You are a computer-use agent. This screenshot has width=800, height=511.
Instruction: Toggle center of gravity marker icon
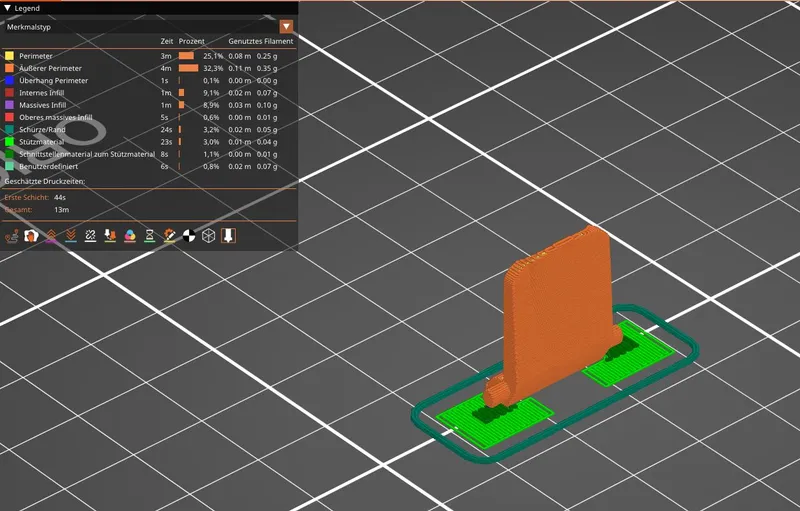pyautogui.click(x=188, y=236)
